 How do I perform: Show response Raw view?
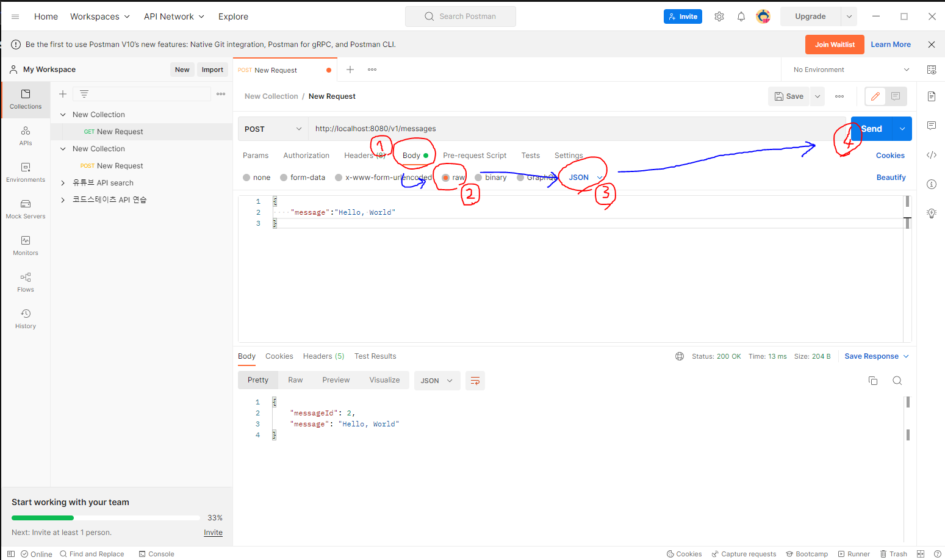(x=295, y=380)
